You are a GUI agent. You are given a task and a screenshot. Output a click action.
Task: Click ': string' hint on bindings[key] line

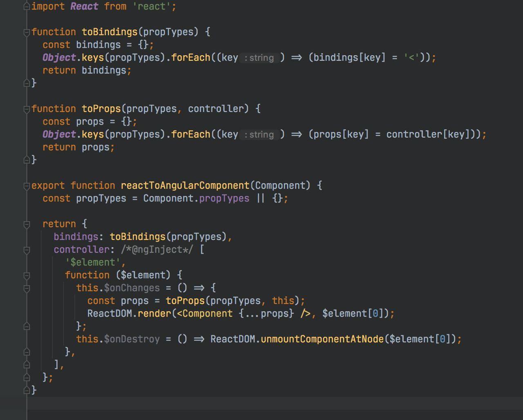point(259,58)
